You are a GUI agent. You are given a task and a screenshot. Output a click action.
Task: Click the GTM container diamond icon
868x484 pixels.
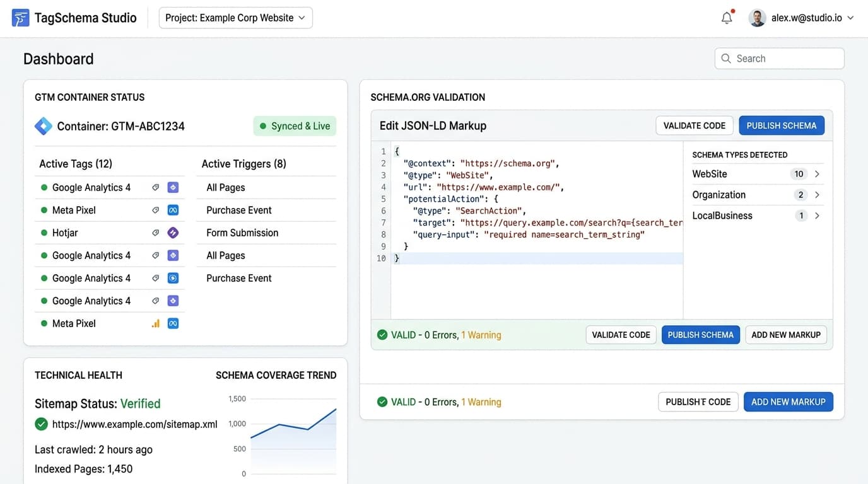click(44, 126)
